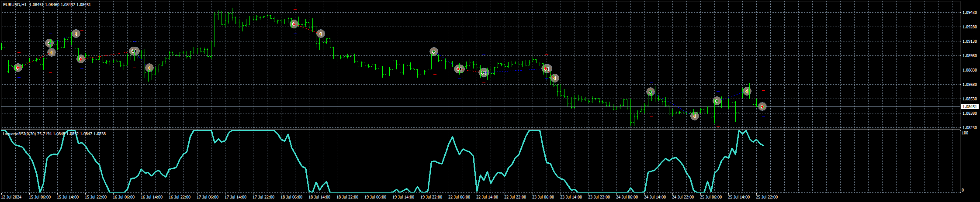Select orange close marker at 25 Jul high
Image resolution: width=980 pixels, height=202 pixels.
747,91
